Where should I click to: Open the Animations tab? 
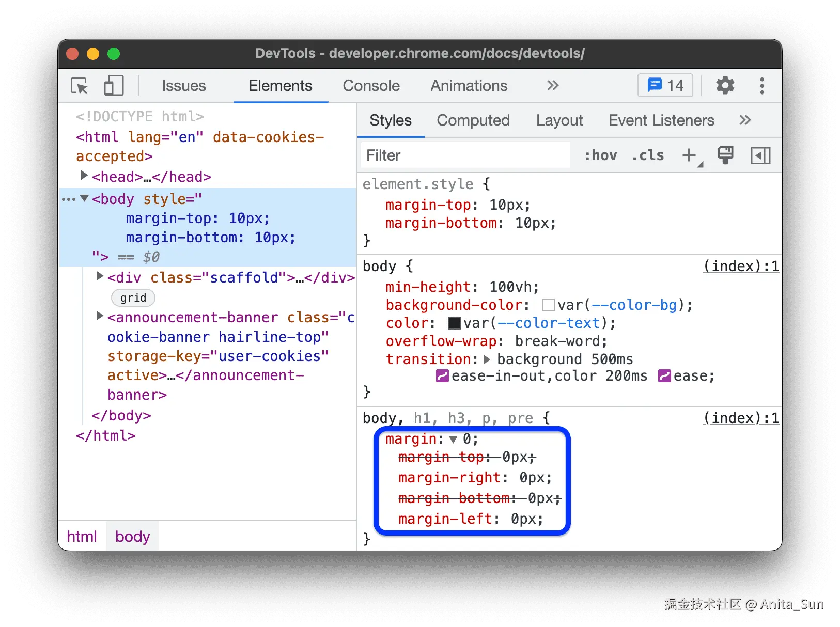click(x=469, y=86)
